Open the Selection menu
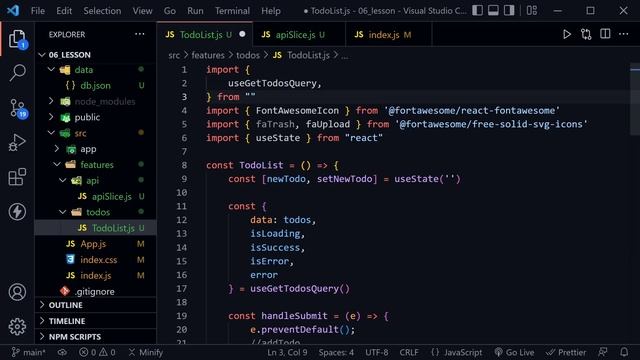This screenshot has height=360, width=640. [x=102, y=11]
